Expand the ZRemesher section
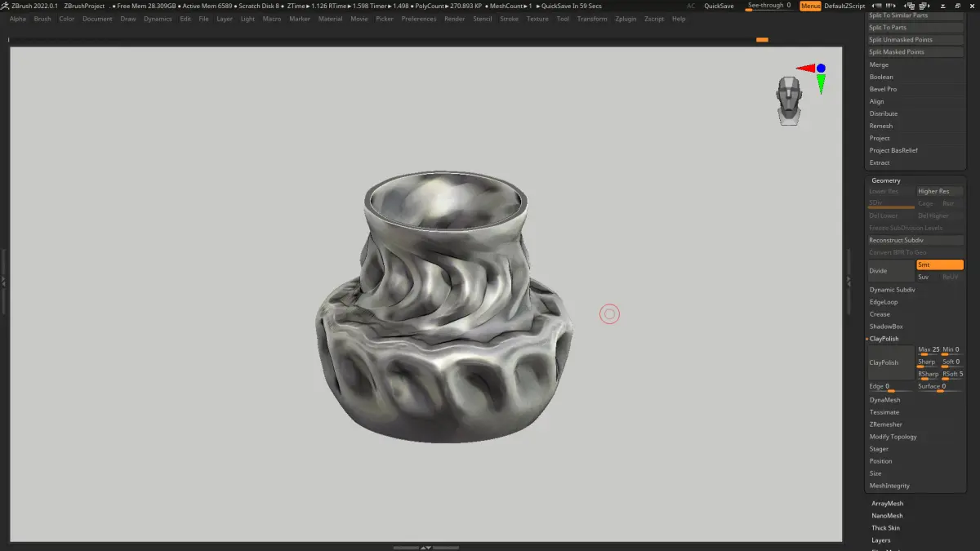The image size is (980, 551). [885, 424]
